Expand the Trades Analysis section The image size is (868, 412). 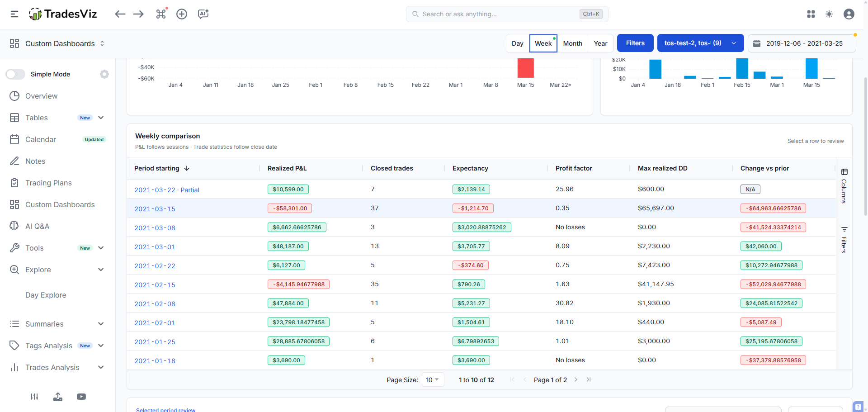pyautogui.click(x=101, y=367)
